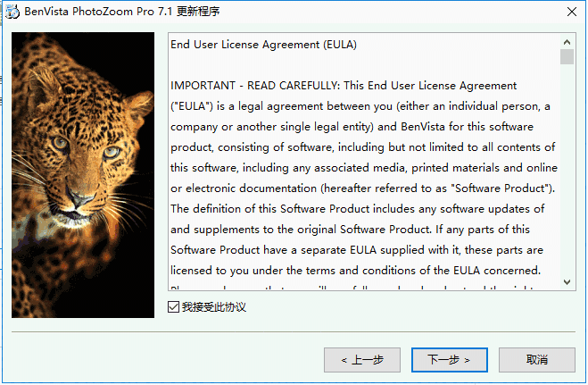Cancel the update with 取消

click(536, 360)
